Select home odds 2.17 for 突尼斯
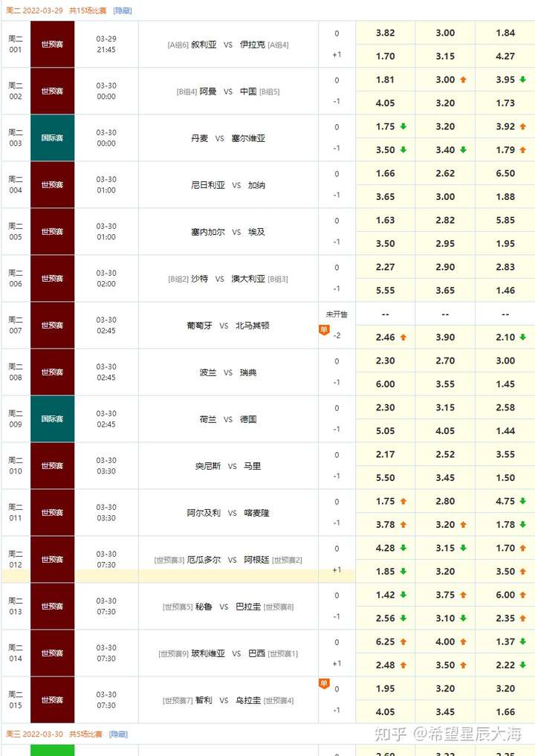535x756 pixels. click(x=385, y=454)
